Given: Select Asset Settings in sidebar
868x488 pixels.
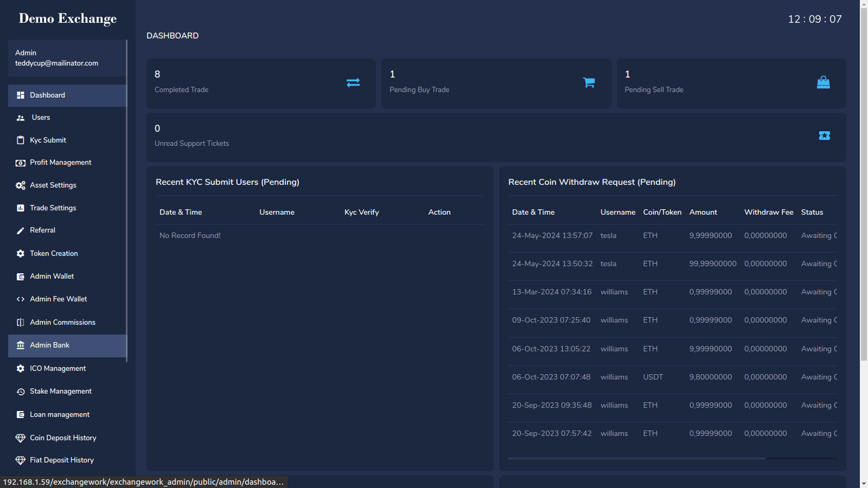Looking at the screenshot, I should coord(53,185).
